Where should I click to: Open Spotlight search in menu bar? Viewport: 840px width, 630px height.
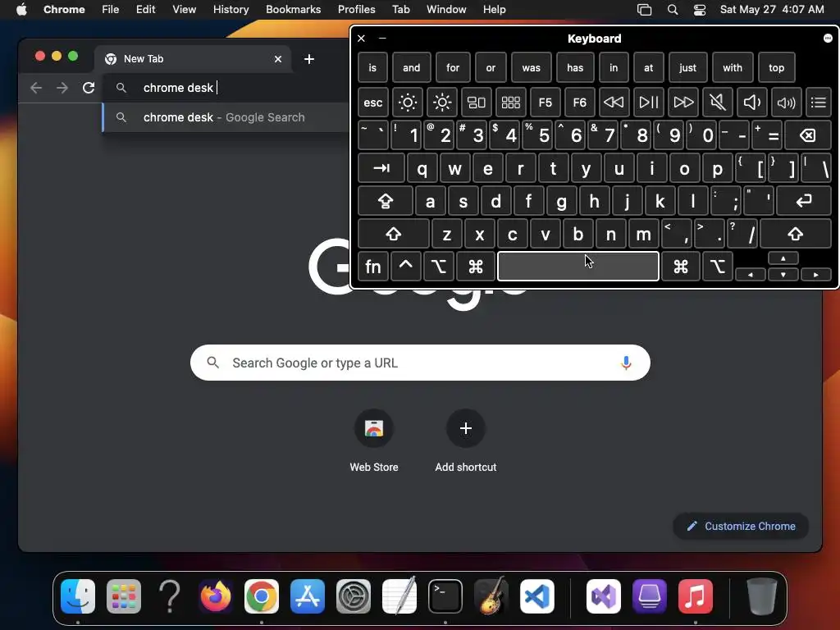click(673, 10)
